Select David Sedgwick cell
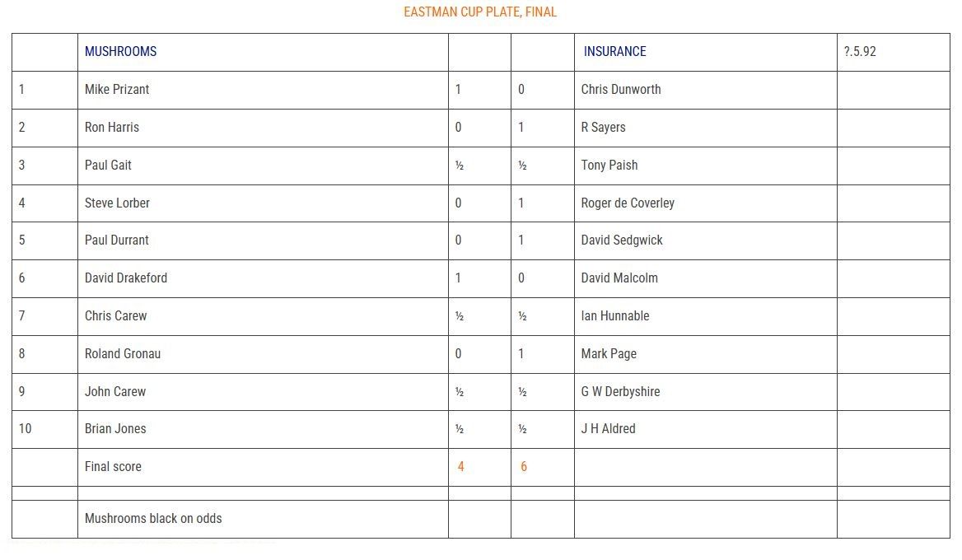The image size is (962, 560). [x=706, y=240]
